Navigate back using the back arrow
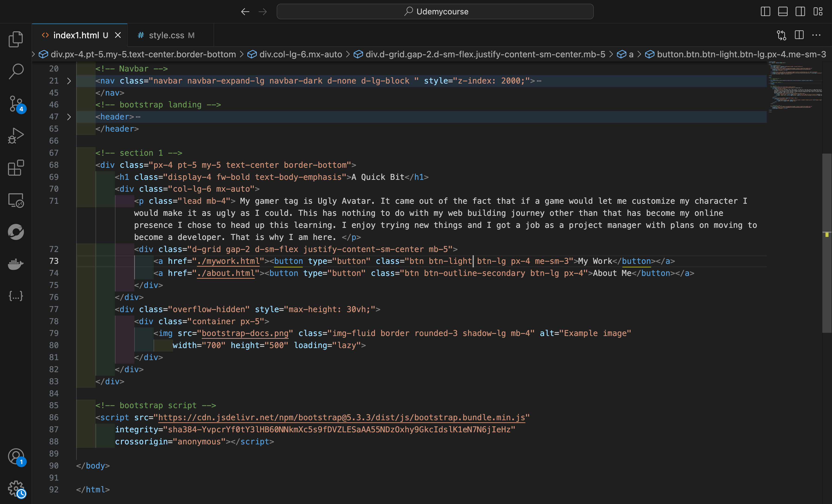 point(245,11)
